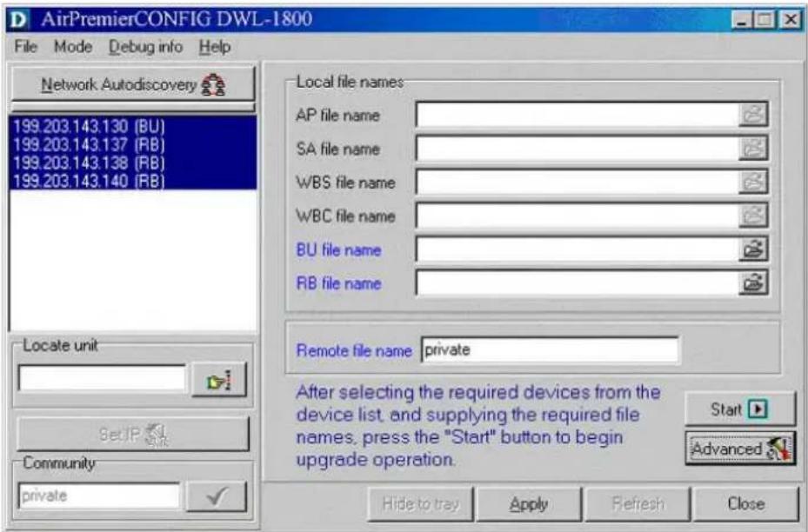Click the SA file name browse icon
Image resolution: width=808 pixels, height=532 pixels.
[753, 149]
